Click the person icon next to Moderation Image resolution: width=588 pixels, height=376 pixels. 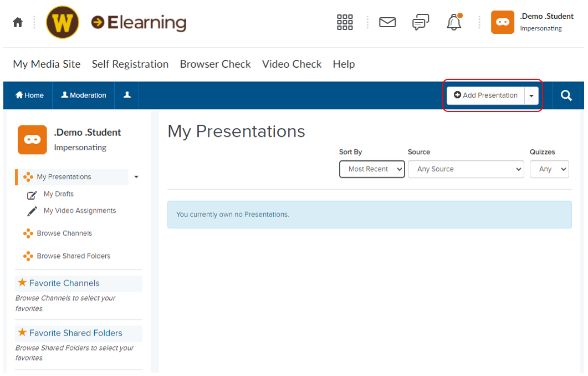coord(126,95)
